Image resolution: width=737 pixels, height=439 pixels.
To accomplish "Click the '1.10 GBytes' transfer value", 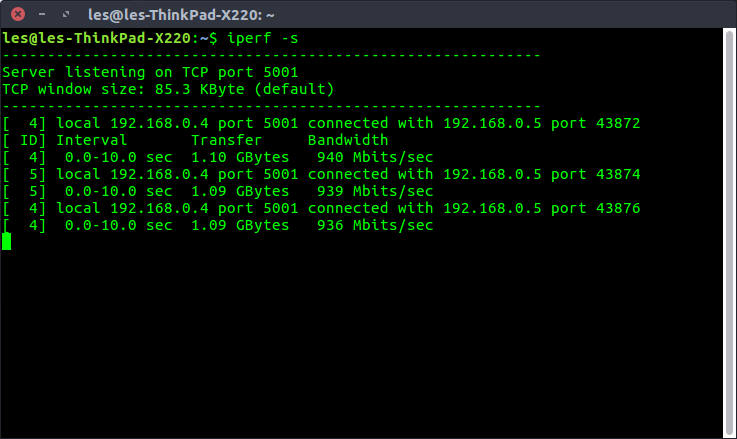I will click(235, 157).
